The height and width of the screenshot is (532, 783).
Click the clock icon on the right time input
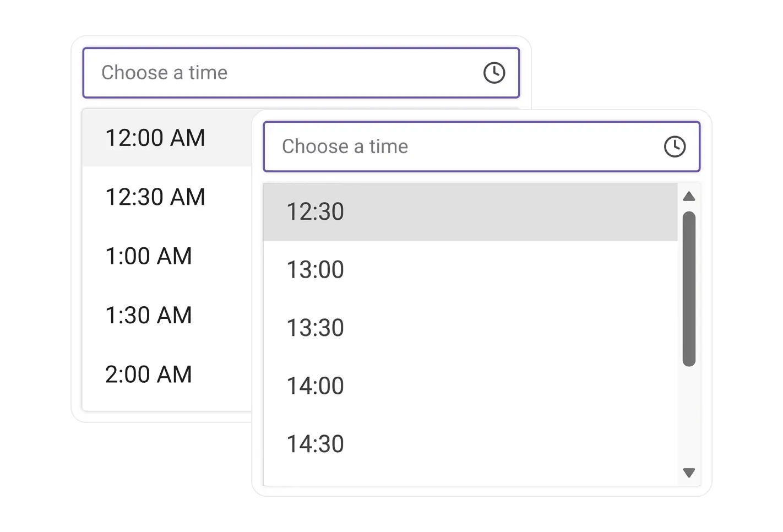tap(675, 146)
